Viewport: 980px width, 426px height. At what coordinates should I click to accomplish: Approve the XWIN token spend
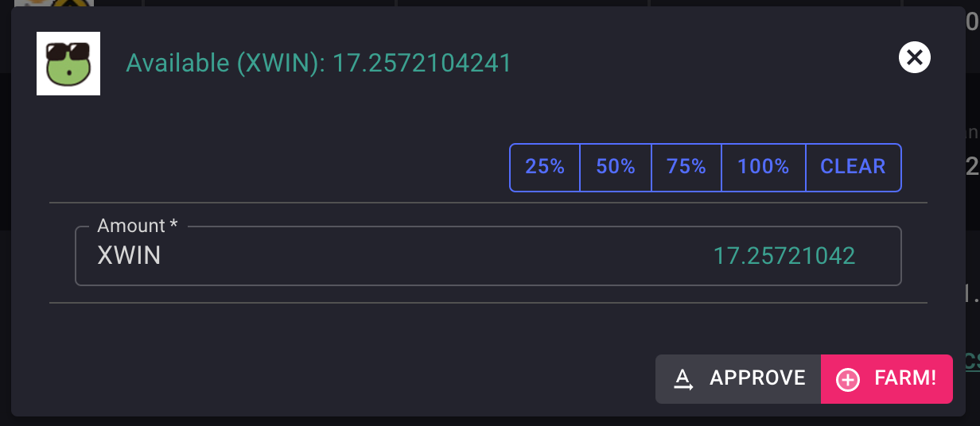[738, 378]
